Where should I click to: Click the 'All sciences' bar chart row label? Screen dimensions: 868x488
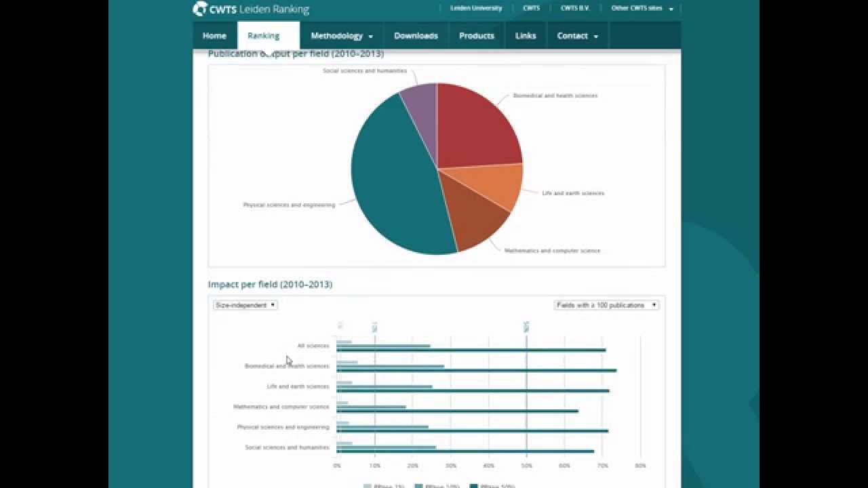(x=313, y=346)
